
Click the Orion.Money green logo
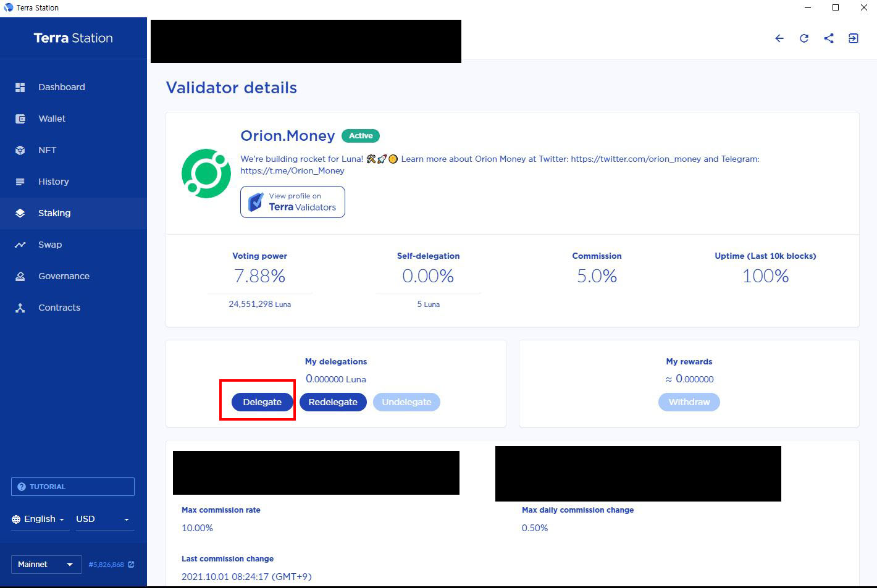click(206, 174)
